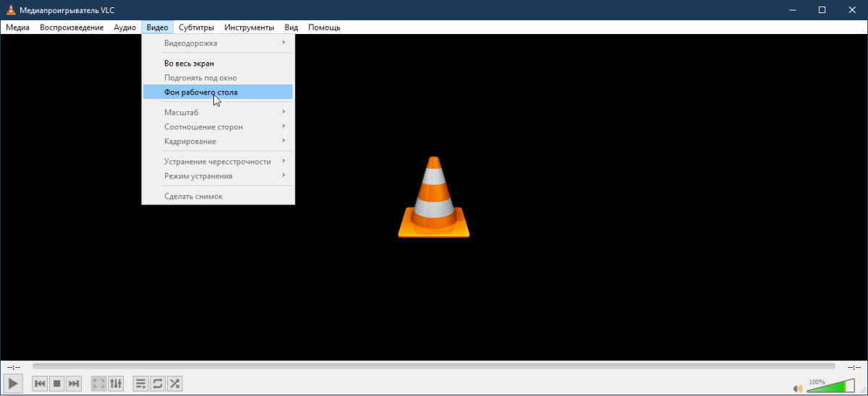Open the Субтитры menu

tap(196, 27)
